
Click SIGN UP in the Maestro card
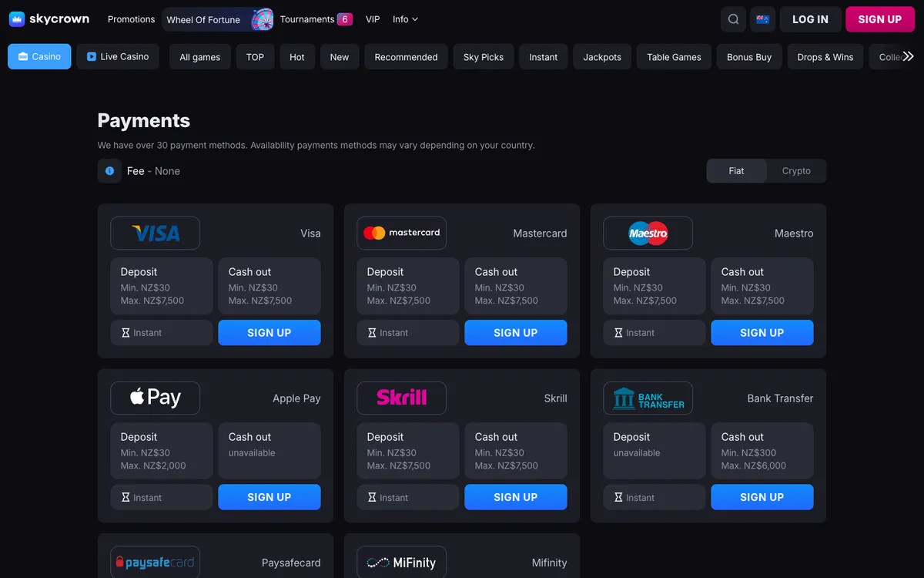(762, 333)
